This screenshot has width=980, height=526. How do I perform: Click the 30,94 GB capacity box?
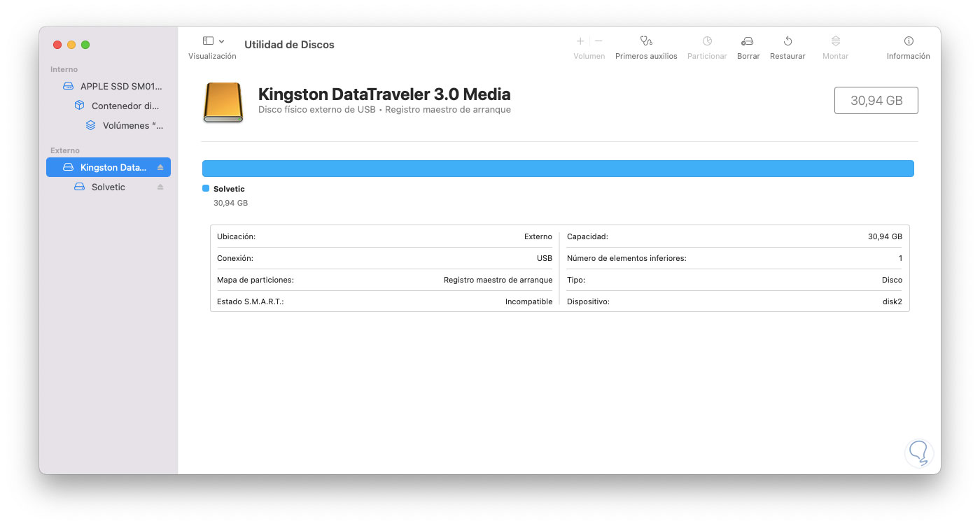(876, 100)
